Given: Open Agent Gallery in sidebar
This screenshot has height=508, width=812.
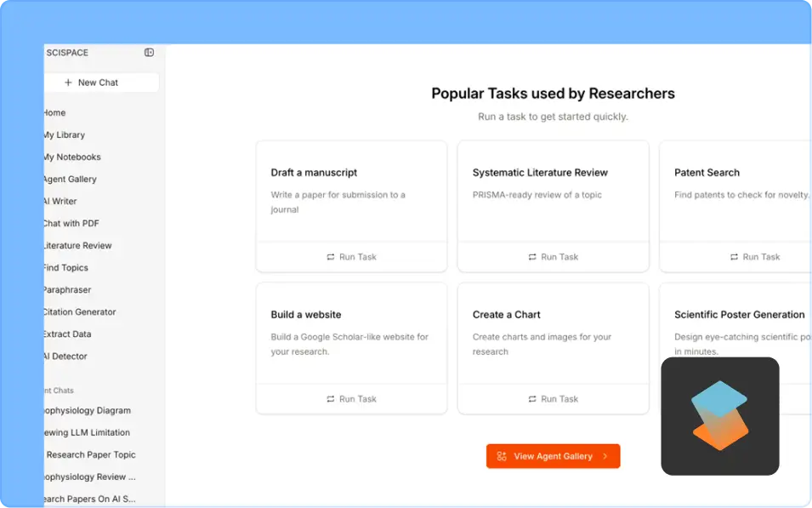Looking at the screenshot, I should pos(70,180).
